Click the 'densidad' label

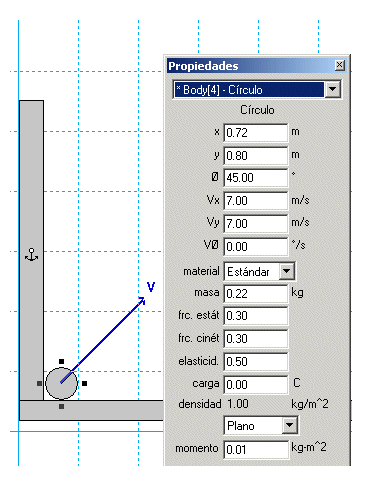200,404
